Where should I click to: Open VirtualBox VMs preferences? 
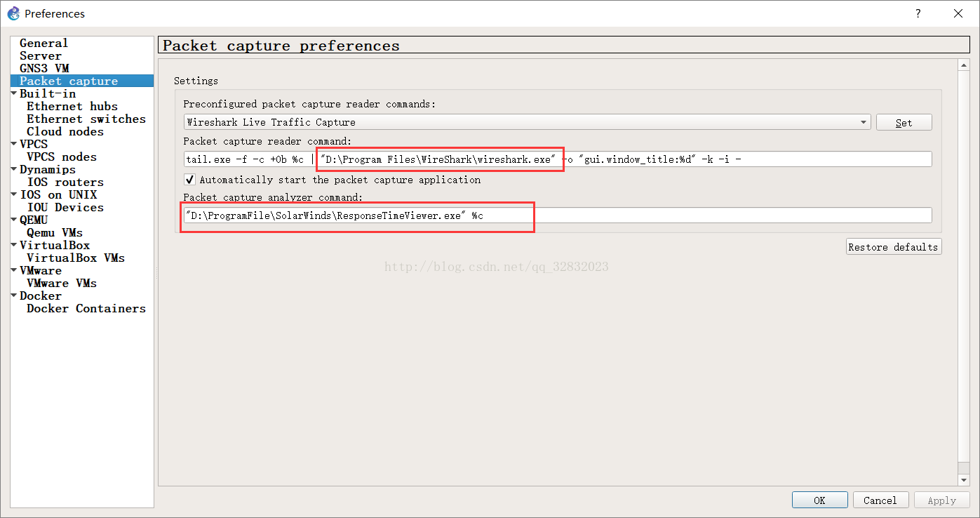pos(76,258)
